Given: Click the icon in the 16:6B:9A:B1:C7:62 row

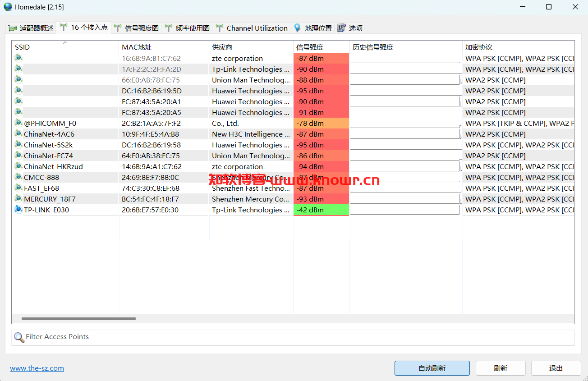Looking at the screenshot, I should click(x=18, y=58).
